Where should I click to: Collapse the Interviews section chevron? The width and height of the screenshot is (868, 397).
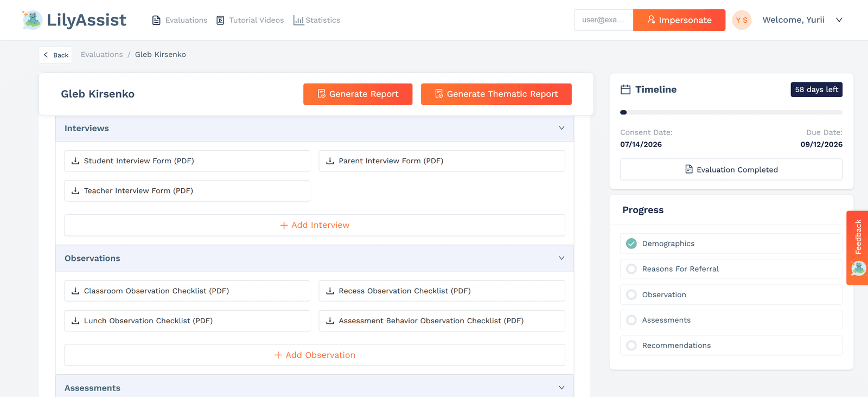click(561, 128)
